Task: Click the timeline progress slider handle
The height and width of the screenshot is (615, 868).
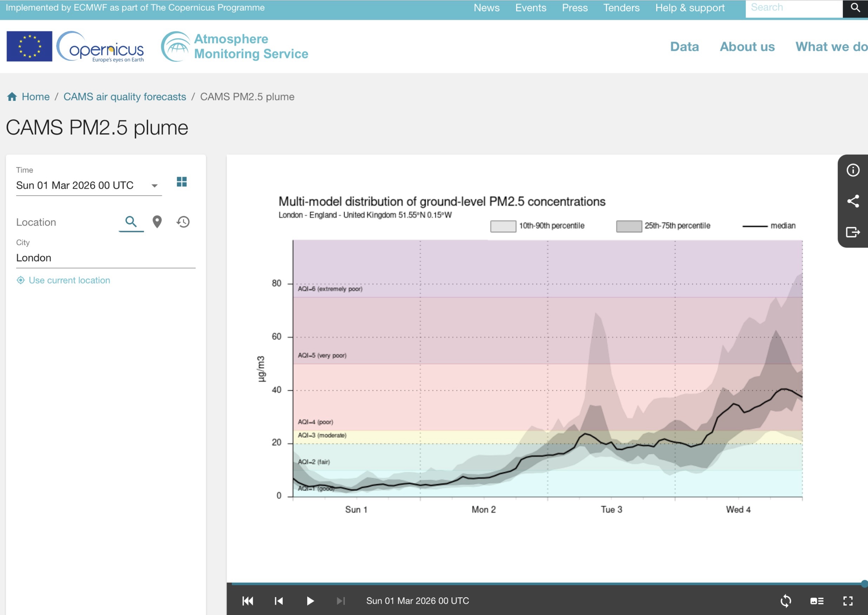Action: pyautogui.click(x=864, y=584)
